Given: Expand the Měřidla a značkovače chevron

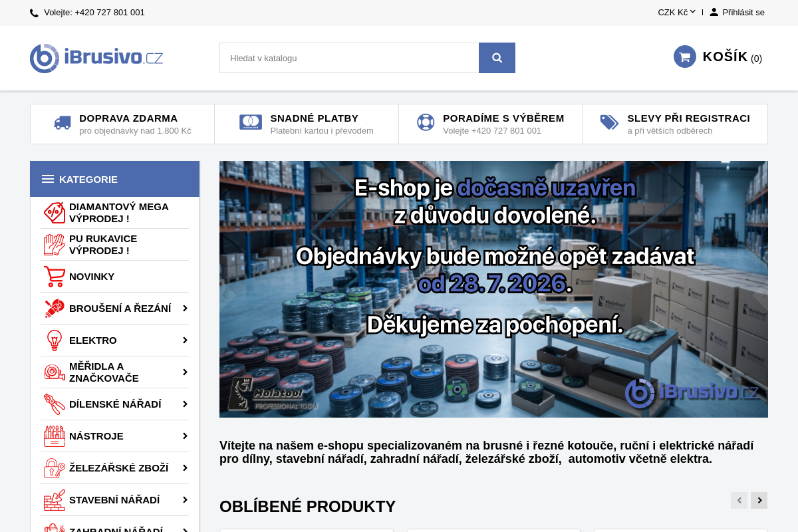Looking at the screenshot, I should pos(185,372).
